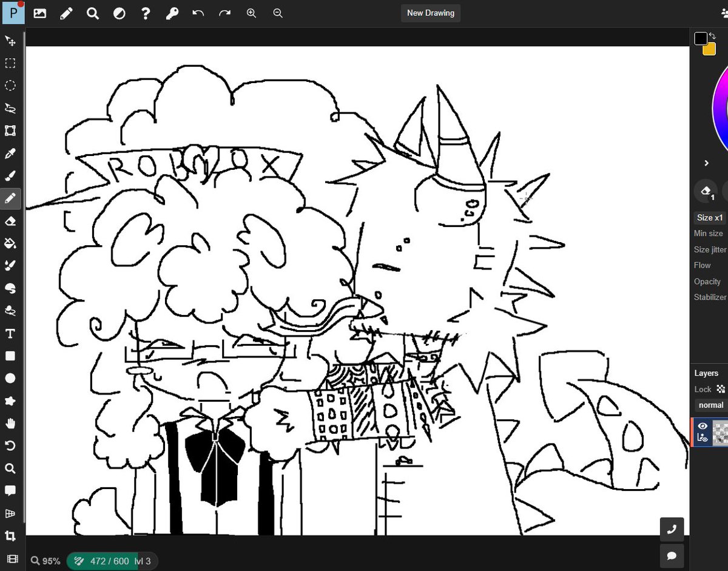Select the Eraser tool in left toolbar
This screenshot has height=571, width=728.
pyautogui.click(x=10, y=221)
